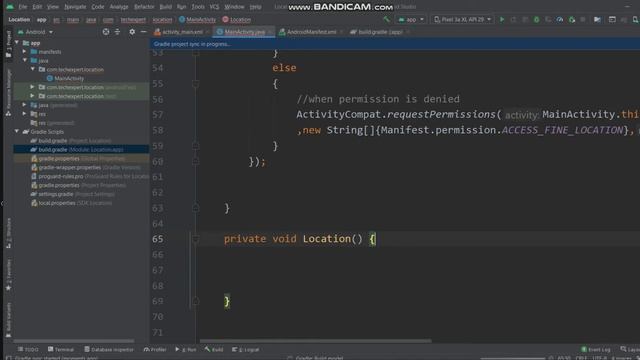Screen dimensions: 640x360
Task: Select build.gradle (Module: Location.app) file
Action: (x=81, y=149)
